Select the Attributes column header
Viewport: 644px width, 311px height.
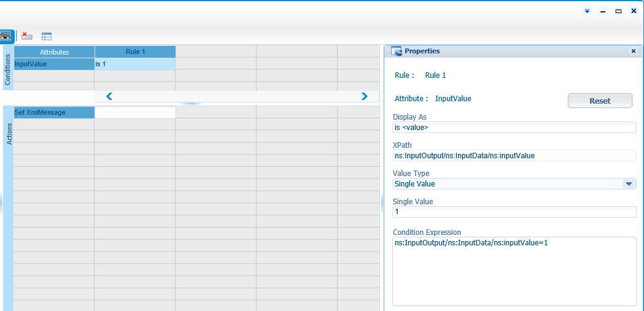click(x=54, y=52)
